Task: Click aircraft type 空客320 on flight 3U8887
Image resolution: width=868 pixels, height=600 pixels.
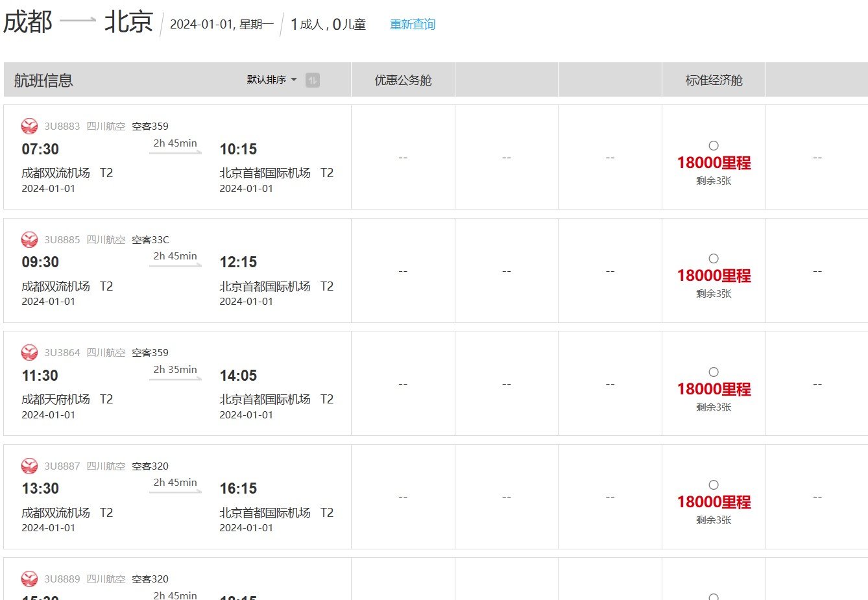Action: click(150, 466)
